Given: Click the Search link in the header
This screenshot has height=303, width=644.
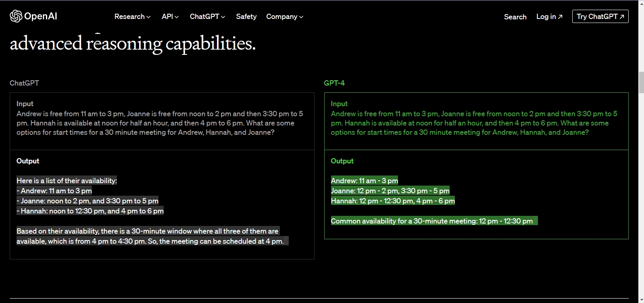Looking at the screenshot, I should point(515,17).
